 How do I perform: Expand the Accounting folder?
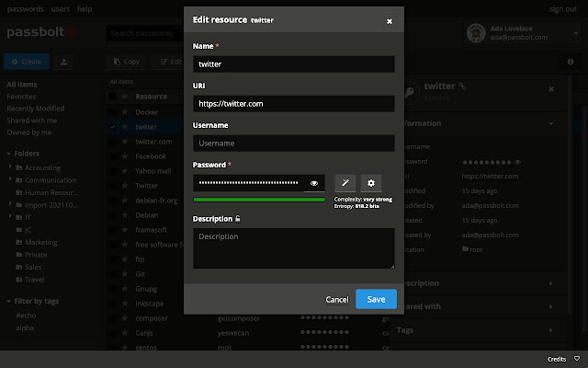click(10, 168)
